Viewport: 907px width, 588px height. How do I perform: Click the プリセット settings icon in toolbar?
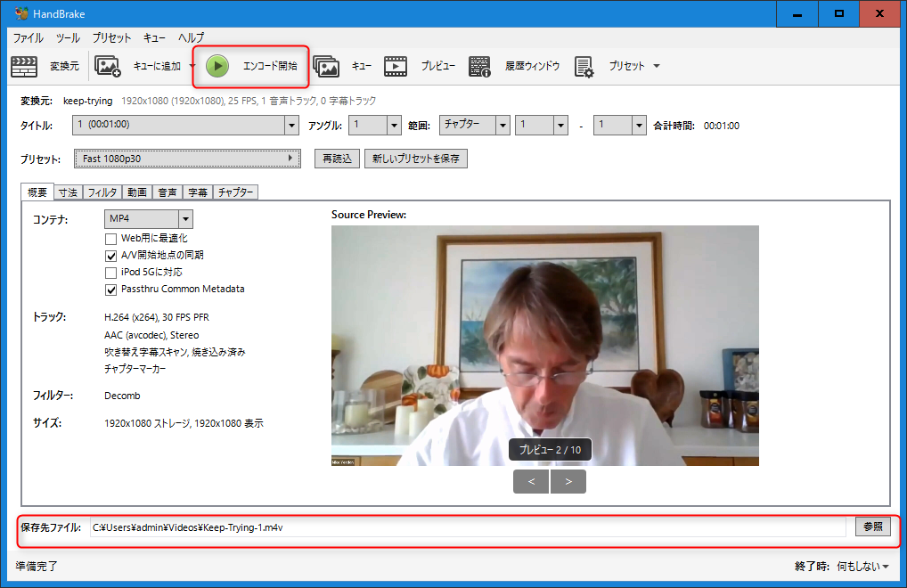pyautogui.click(x=584, y=66)
